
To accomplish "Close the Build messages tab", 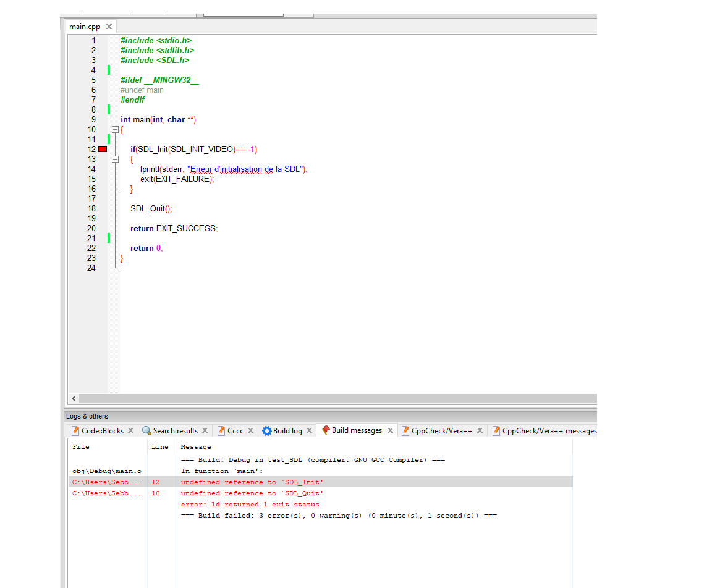I will click(x=391, y=430).
